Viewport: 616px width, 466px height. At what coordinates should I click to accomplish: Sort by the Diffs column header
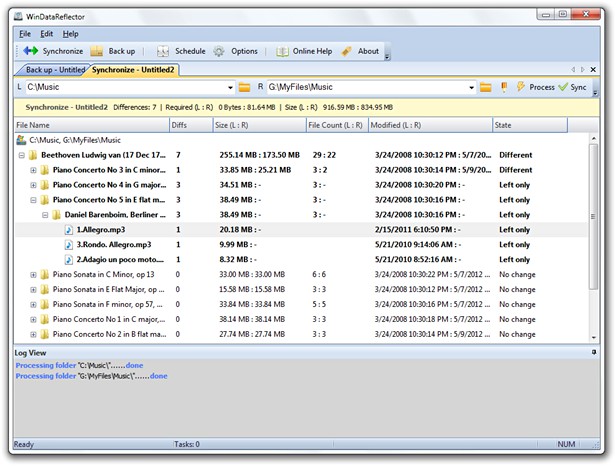191,125
